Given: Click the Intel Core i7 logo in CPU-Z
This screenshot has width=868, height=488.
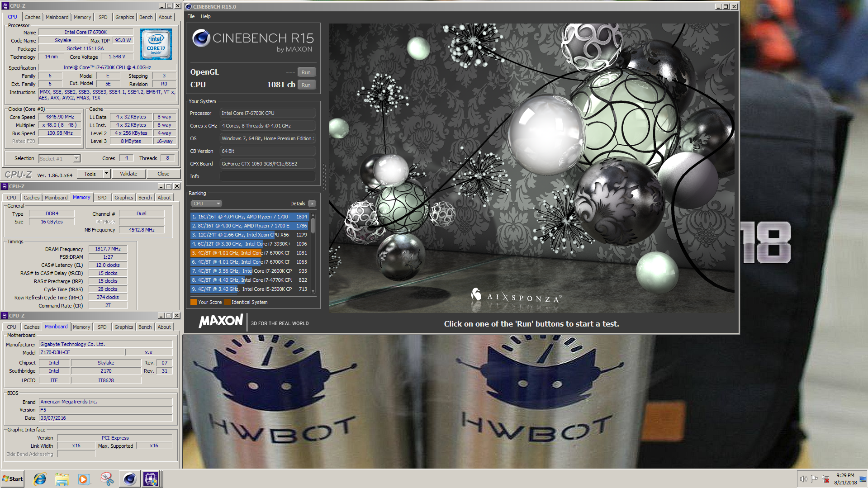Looking at the screenshot, I should coord(156,44).
